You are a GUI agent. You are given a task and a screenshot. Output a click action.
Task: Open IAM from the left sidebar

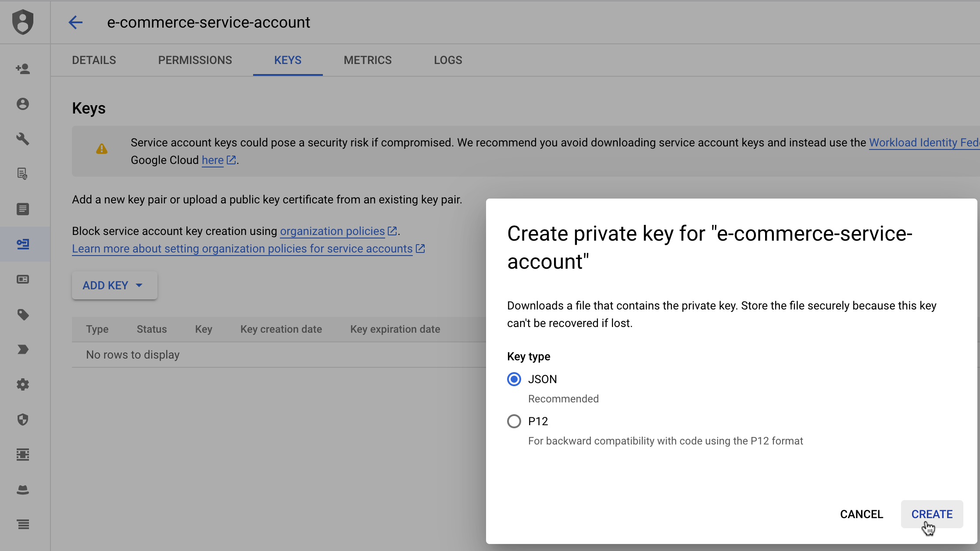[x=23, y=69]
